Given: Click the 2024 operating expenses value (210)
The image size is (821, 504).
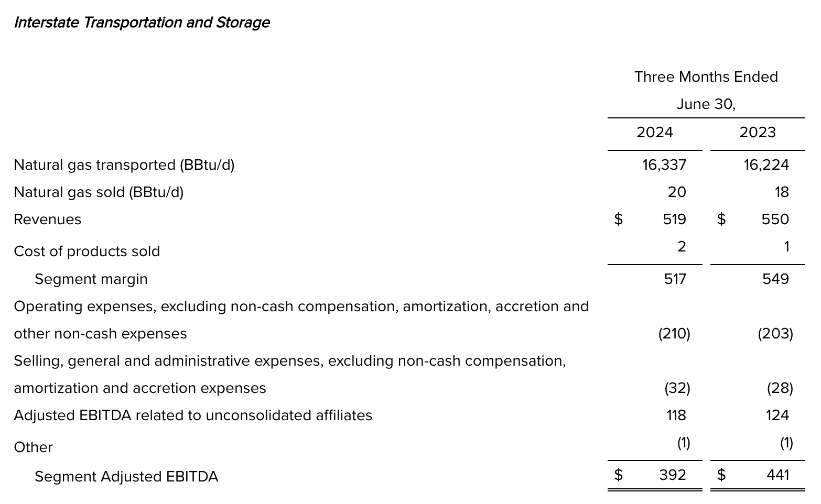Looking at the screenshot, I should tap(674, 334).
